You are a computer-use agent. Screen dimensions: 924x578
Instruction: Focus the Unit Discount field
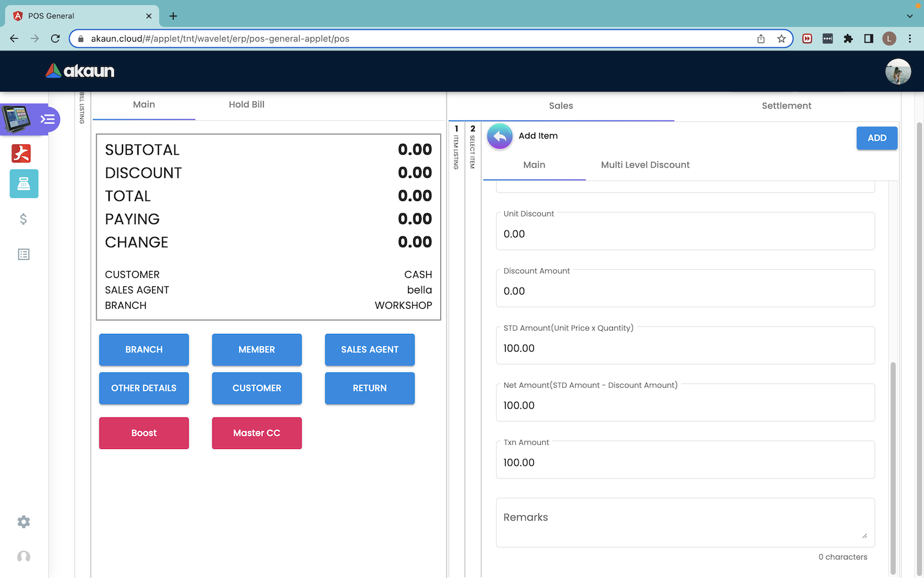pyautogui.click(x=685, y=231)
